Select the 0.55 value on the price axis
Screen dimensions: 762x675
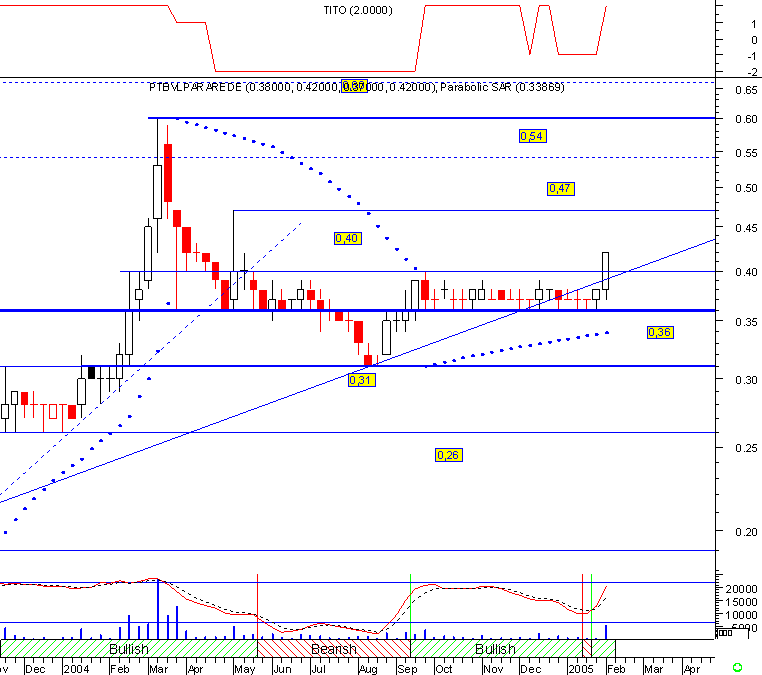pos(746,153)
